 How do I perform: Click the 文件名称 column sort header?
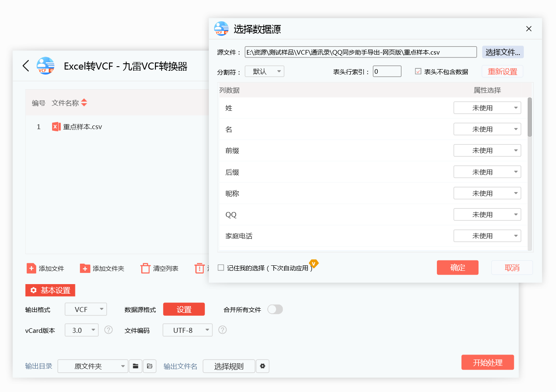click(70, 103)
